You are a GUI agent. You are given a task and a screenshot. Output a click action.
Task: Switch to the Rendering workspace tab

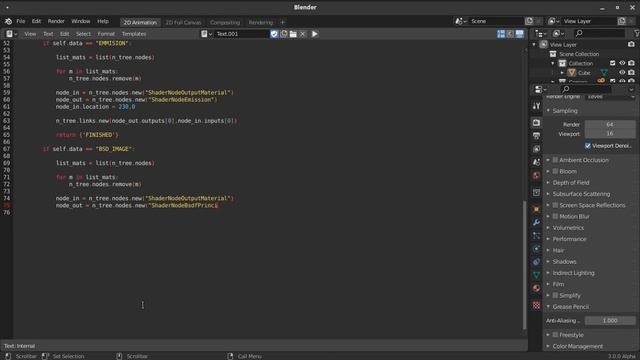coord(260,22)
